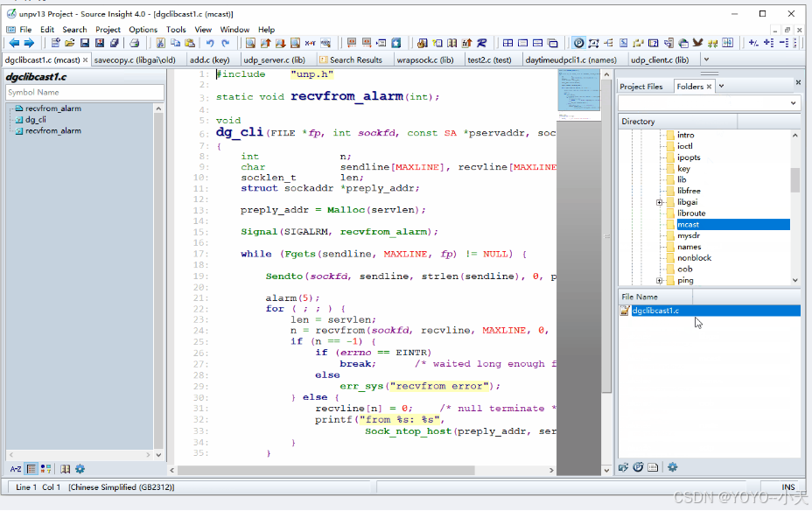The image size is (812, 511).
Task: Open the File menu
Action: pos(25,30)
